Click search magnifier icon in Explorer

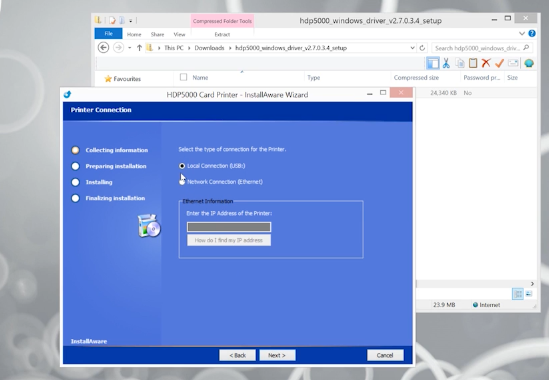coord(526,48)
